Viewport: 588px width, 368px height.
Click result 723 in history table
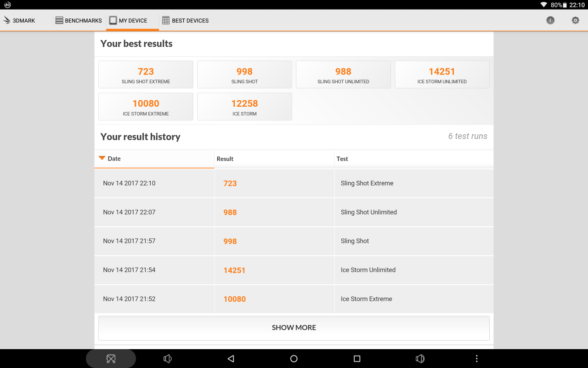point(230,184)
